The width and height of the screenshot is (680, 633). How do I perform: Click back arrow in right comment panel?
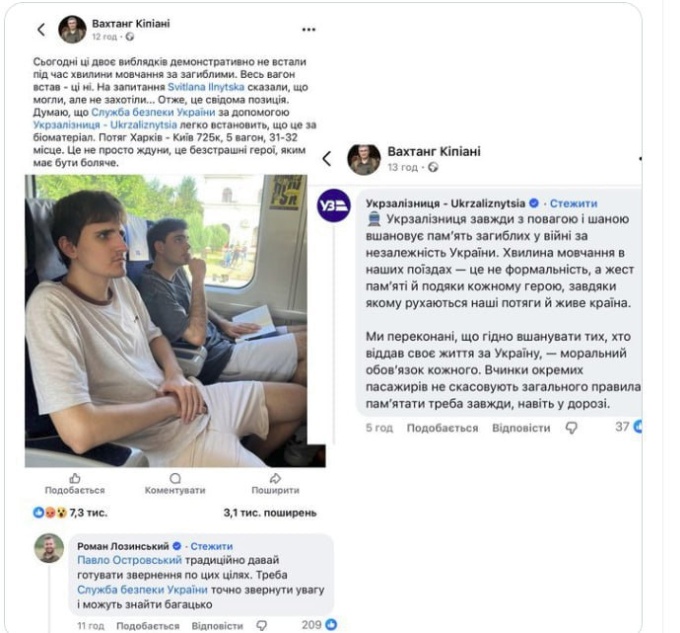pos(327,159)
